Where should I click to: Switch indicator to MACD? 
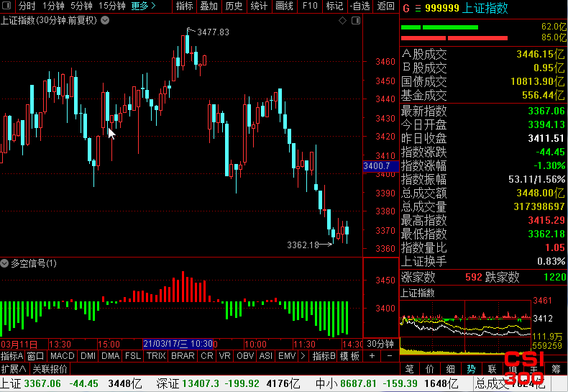(x=63, y=356)
